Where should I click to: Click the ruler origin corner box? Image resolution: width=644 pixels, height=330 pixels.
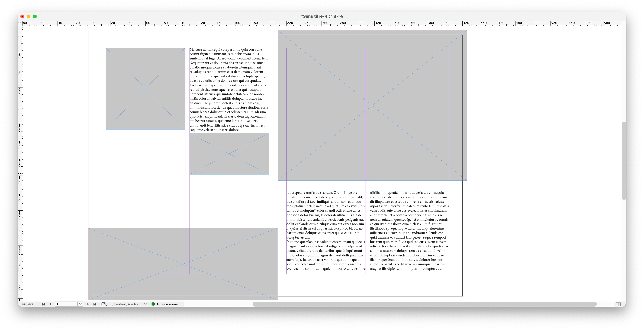20,23
